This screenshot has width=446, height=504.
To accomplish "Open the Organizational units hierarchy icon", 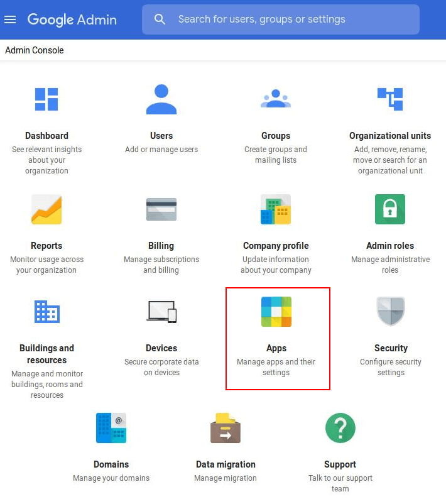I will 390,99.
